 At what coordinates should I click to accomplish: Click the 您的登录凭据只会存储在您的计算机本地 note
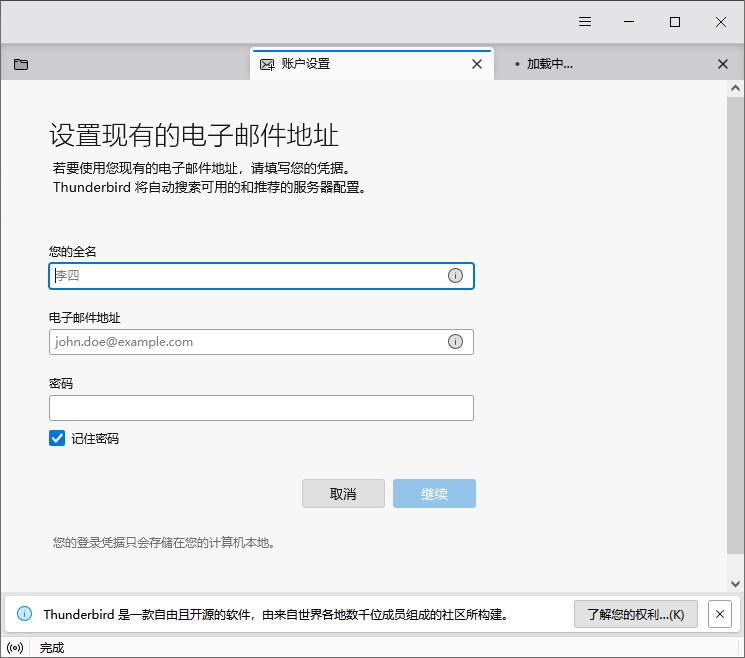(164, 542)
